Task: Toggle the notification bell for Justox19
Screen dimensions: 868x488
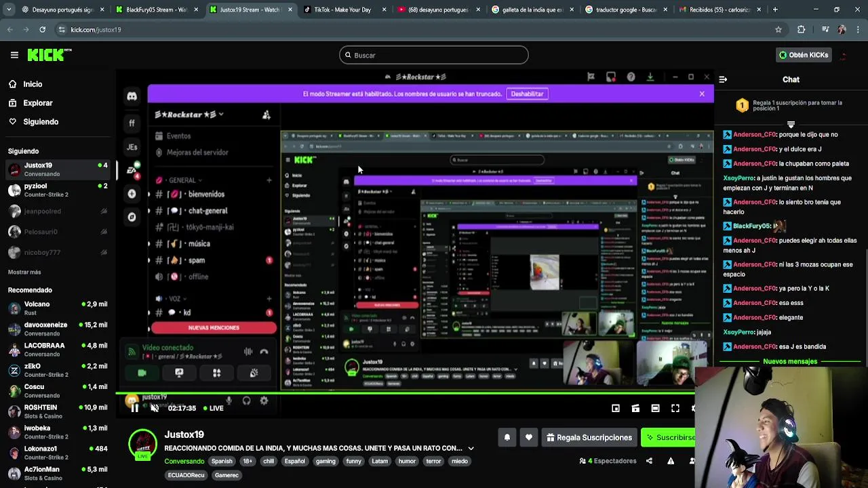Action: tap(507, 438)
